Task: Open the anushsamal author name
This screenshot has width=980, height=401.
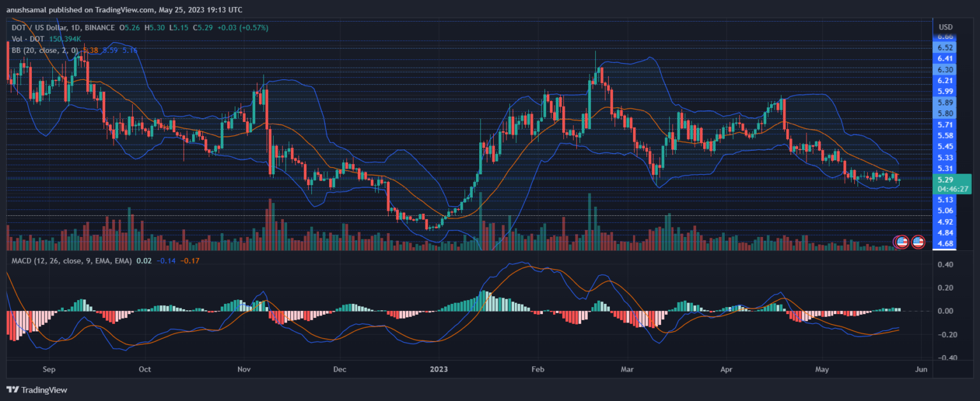Action: coord(27,10)
